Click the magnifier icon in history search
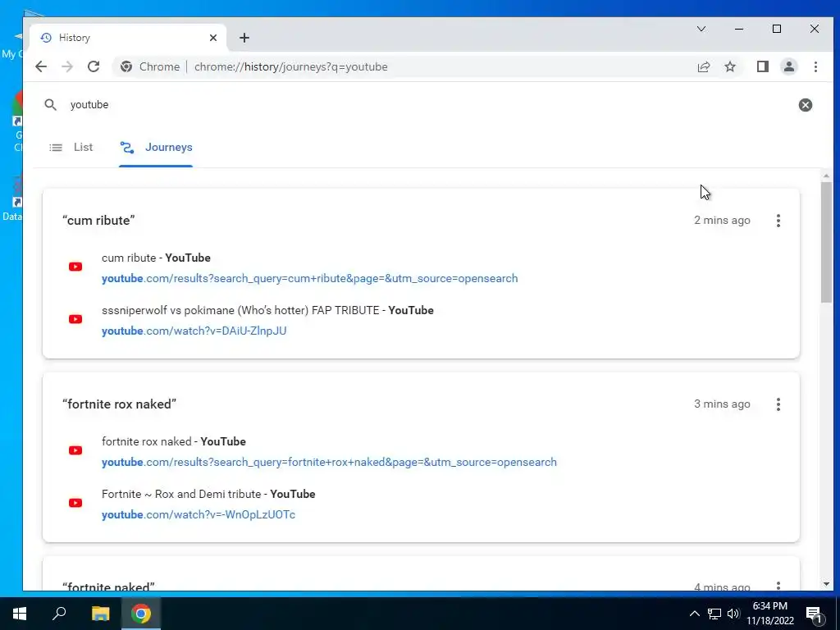840x630 pixels. (x=50, y=104)
